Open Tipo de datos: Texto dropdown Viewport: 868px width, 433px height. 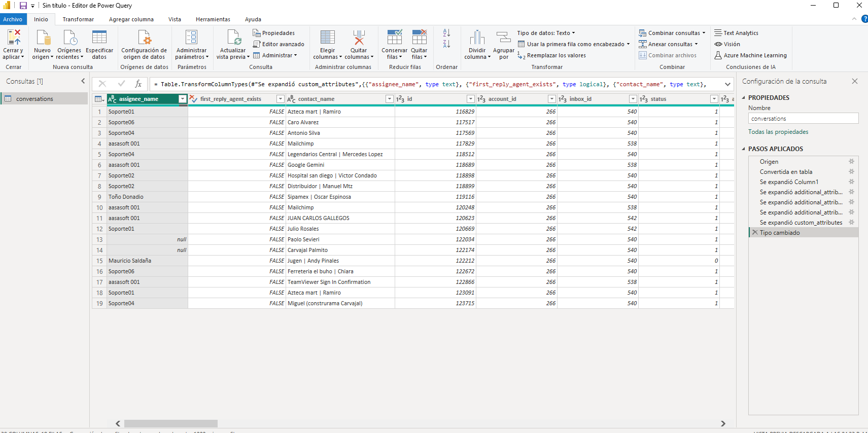[x=546, y=33]
